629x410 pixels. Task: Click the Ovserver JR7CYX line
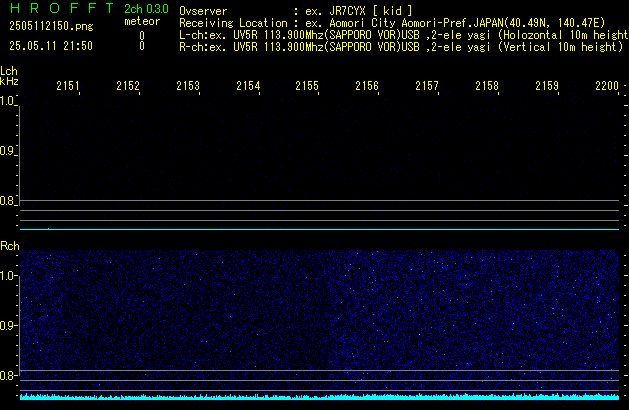point(296,11)
